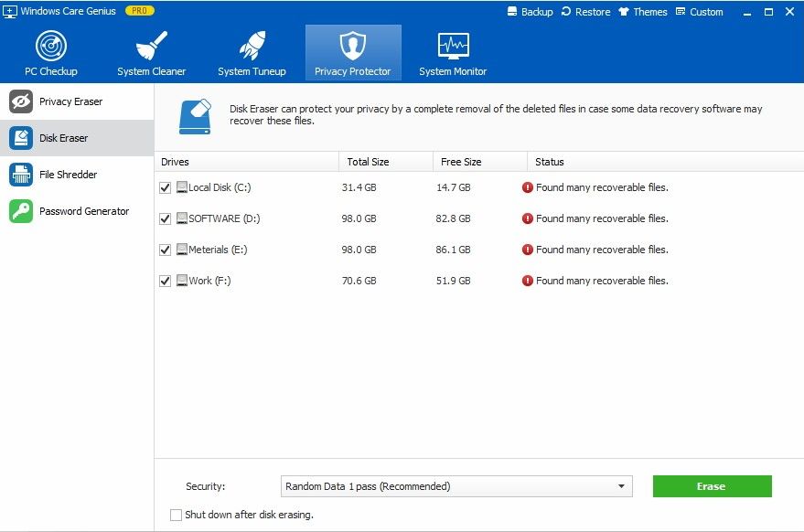Viewport: 804px width, 532px height.
Task: Click the red alert icon for SOFTWARE (D:)
Action: tap(528, 218)
